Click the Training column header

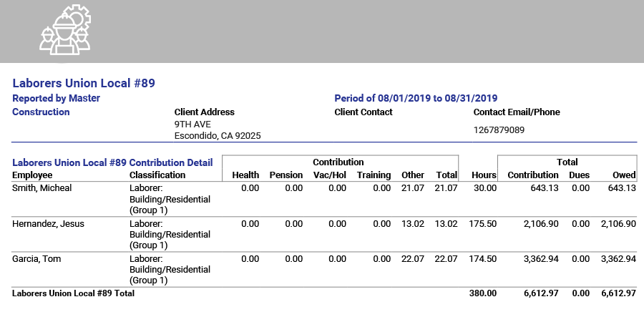[374, 175]
